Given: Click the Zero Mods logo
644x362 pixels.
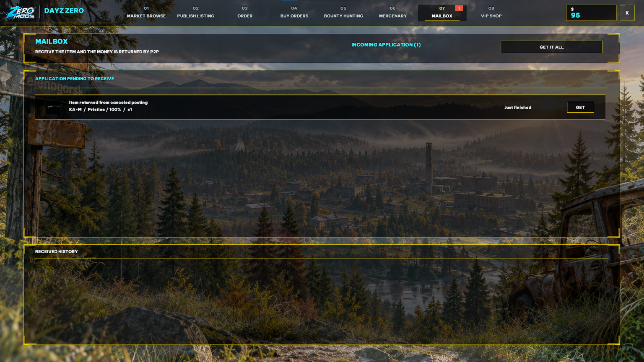Looking at the screenshot, I should coord(20,13).
